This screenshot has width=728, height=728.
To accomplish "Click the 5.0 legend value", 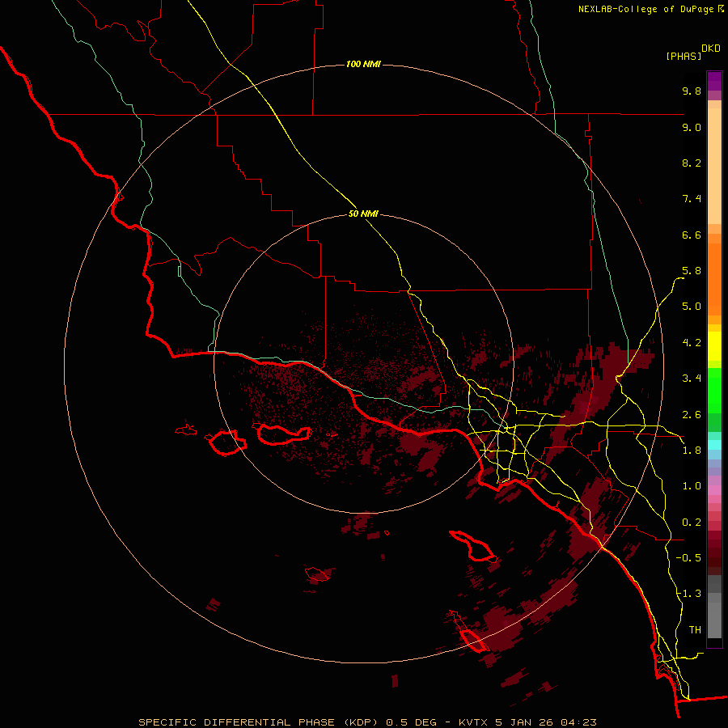I will click(692, 307).
